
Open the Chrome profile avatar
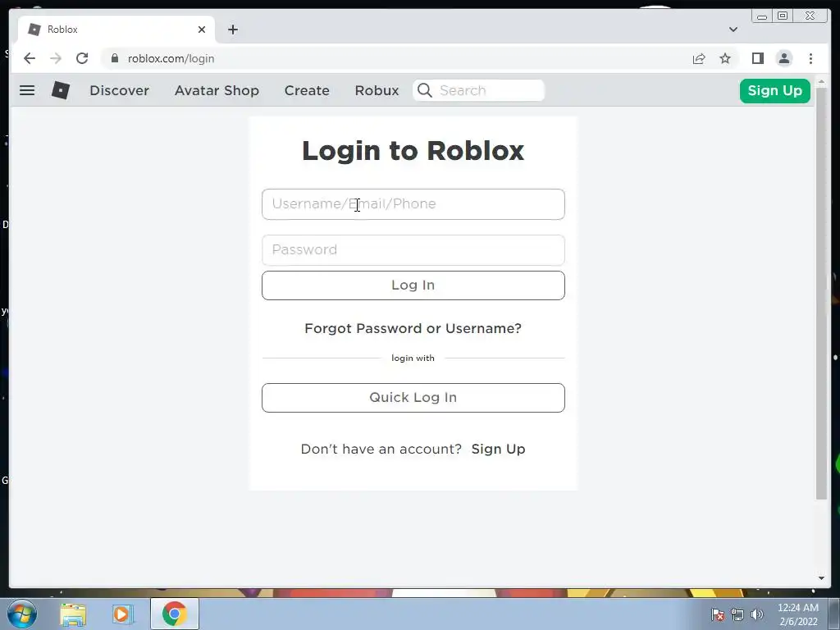click(783, 58)
